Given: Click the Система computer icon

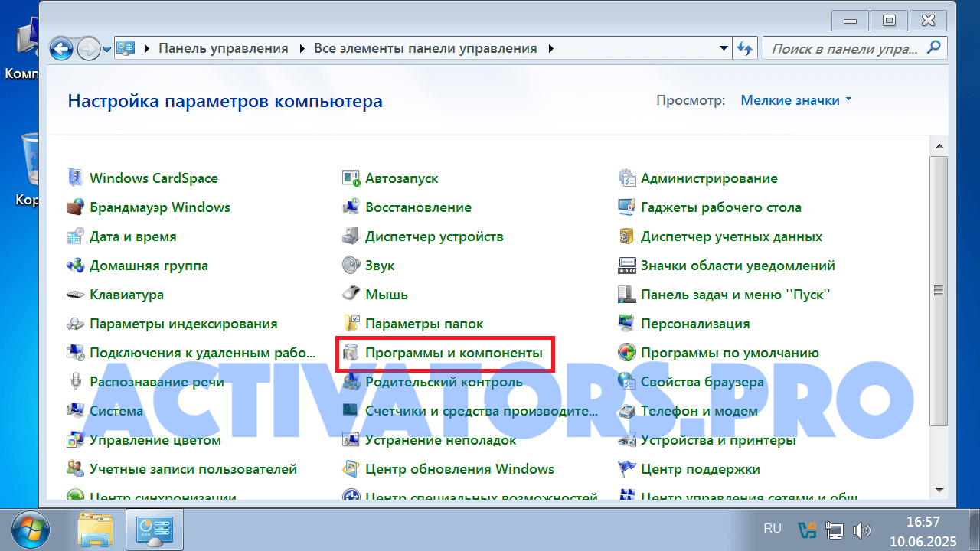Looking at the screenshot, I should coord(75,411).
